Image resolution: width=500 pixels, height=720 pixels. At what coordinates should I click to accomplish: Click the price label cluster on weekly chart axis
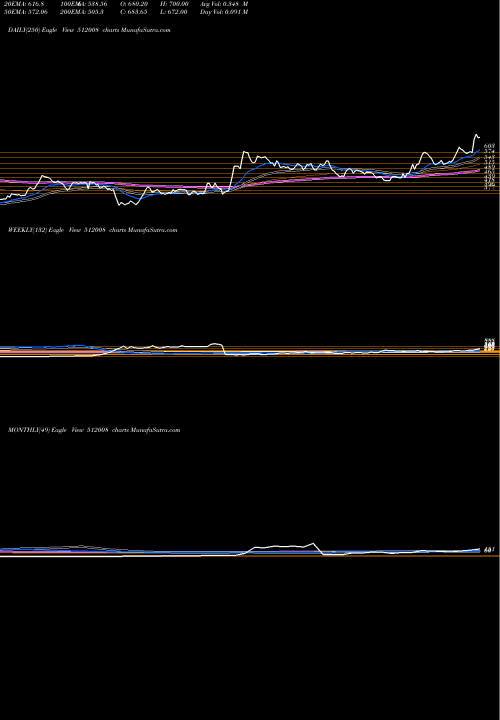(489, 346)
